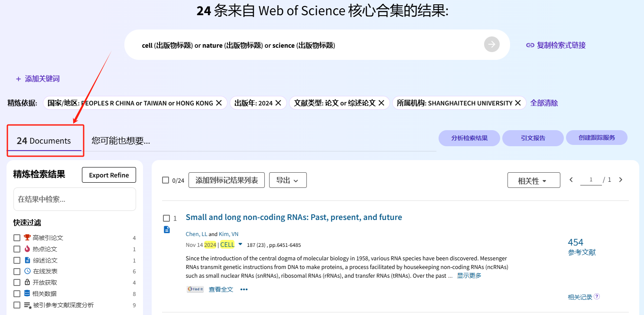Tick the select-all checkbox showing 0/24
This screenshot has width=644, height=315.
pyautogui.click(x=165, y=180)
